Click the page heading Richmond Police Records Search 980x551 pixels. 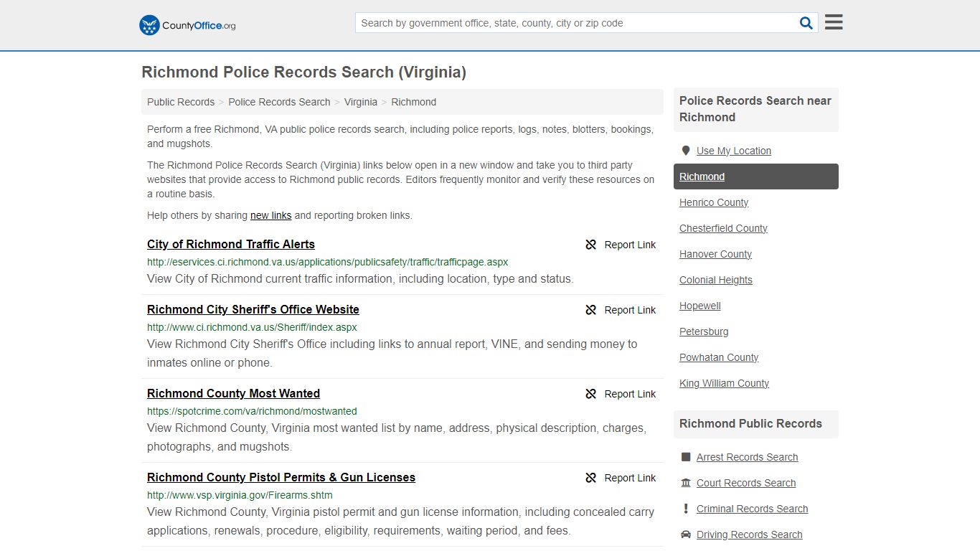[304, 72]
